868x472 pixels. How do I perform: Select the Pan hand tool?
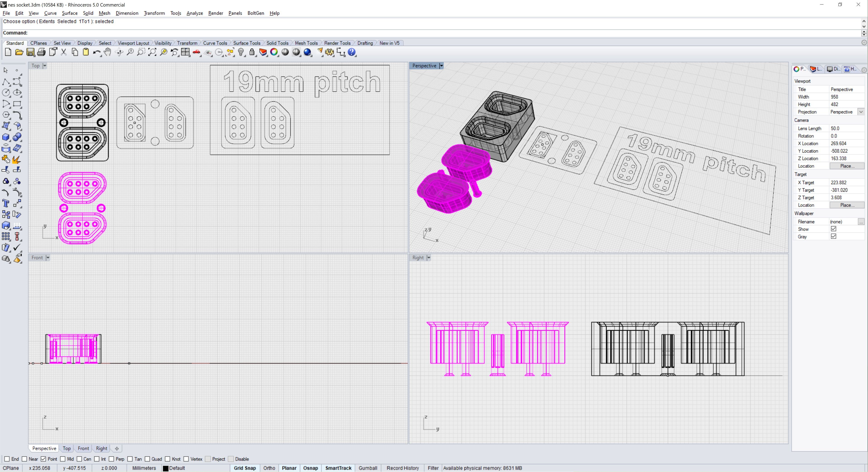(x=108, y=52)
